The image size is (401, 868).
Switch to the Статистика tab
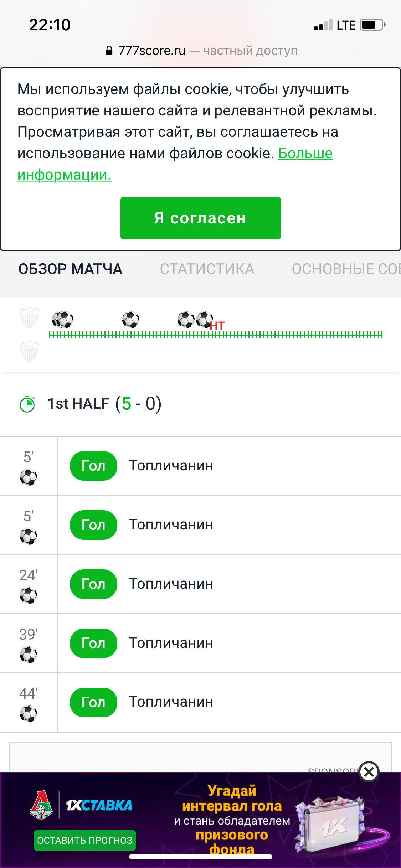207,269
